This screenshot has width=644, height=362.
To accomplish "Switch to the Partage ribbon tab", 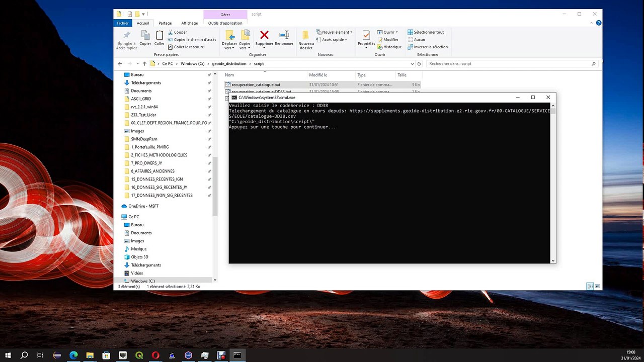I will [165, 23].
